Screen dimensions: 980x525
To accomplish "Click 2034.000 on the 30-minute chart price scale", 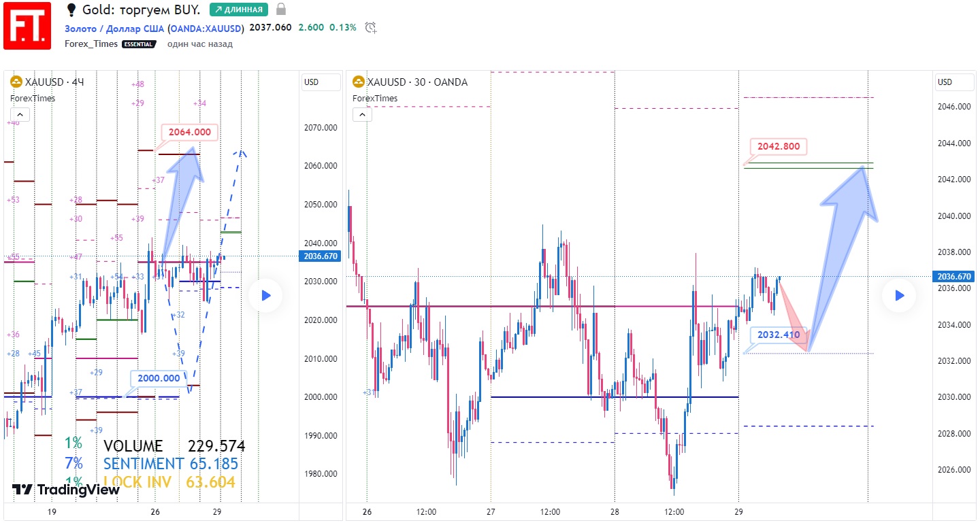I will click(954, 324).
